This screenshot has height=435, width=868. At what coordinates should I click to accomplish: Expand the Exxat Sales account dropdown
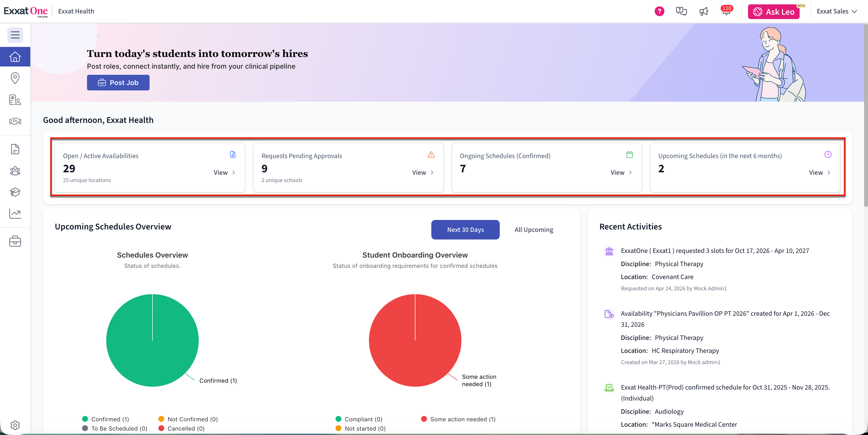point(836,11)
